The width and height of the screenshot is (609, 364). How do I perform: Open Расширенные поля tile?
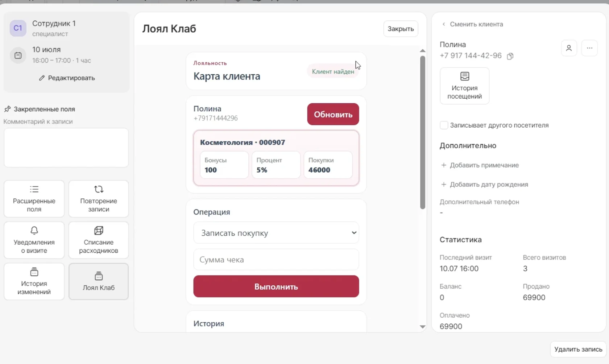[34, 199]
